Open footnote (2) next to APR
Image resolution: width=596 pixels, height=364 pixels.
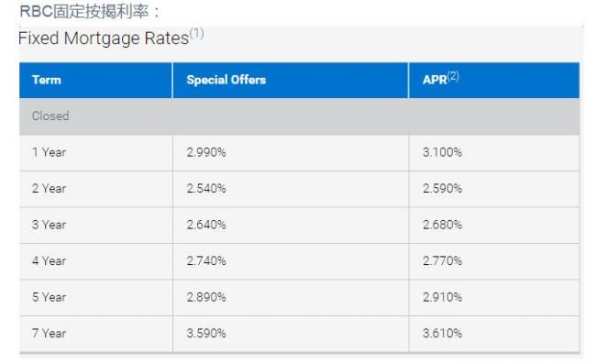(x=453, y=76)
